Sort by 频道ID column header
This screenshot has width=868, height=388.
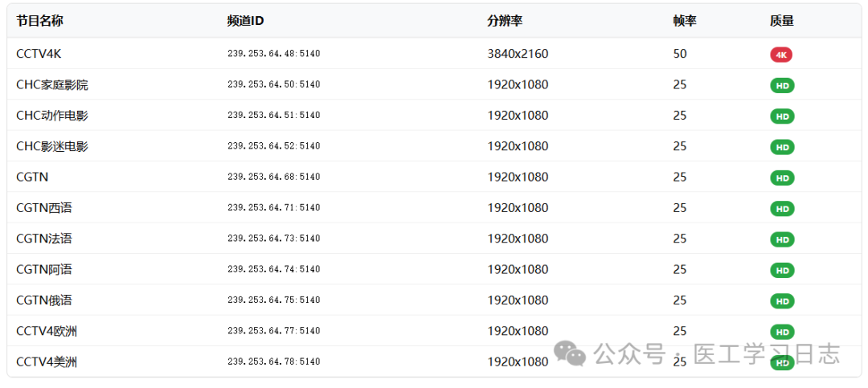coord(245,21)
